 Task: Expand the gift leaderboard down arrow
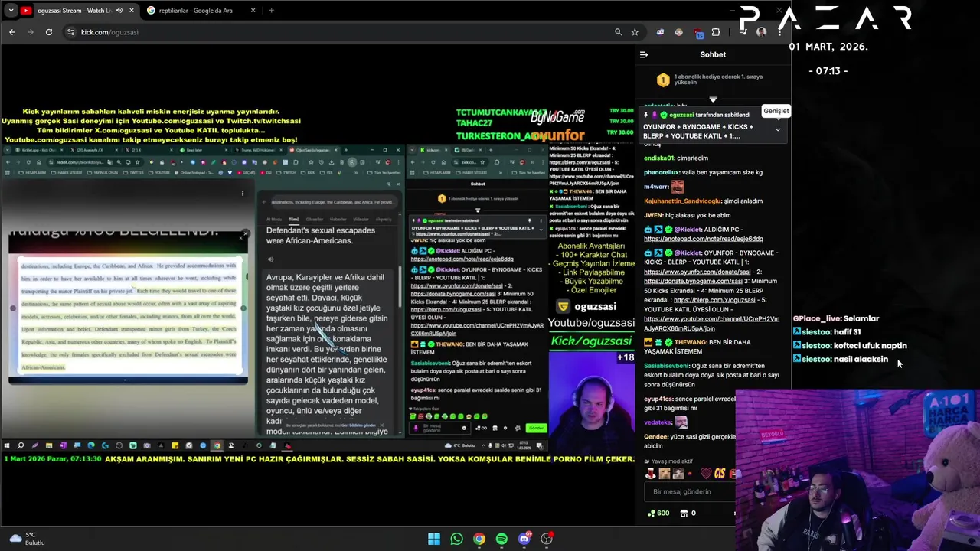point(713,99)
